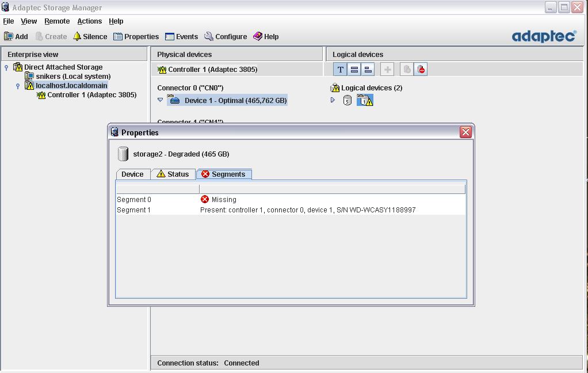The width and height of the screenshot is (588, 373).
Task: Toggle full size capacity view button
Action: tap(354, 70)
